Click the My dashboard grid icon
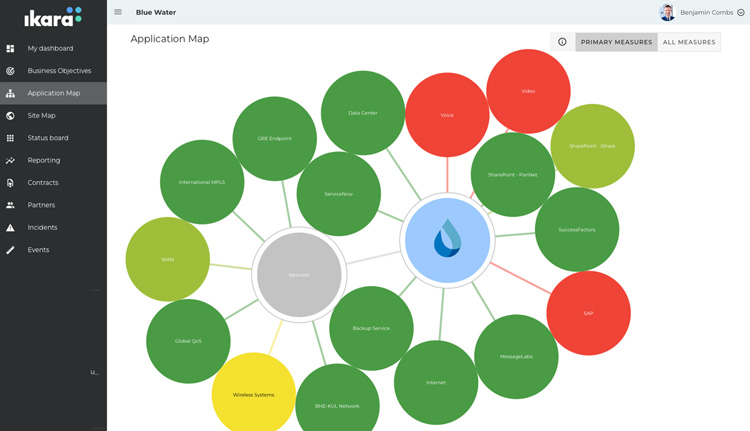750x431 pixels. [10, 48]
